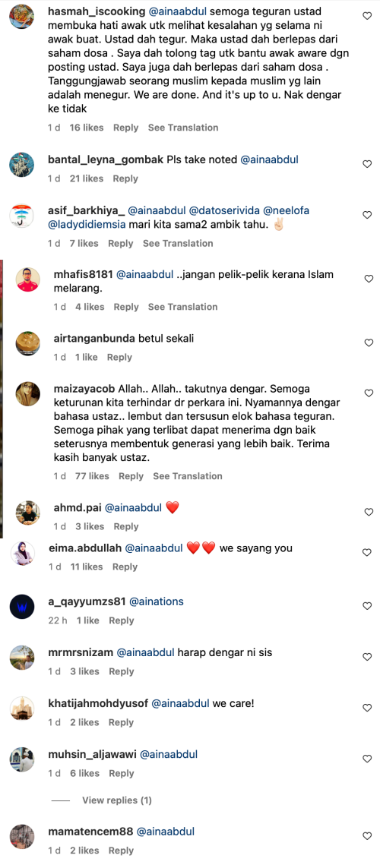Viewport: 380px width, 868px height.
Task: Expand View replies (1) under muhsin_aljawawi
Action: pos(117,800)
